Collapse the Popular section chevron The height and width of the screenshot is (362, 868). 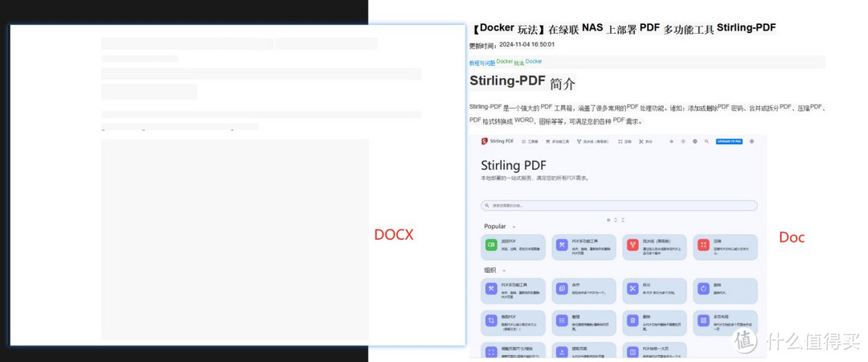[514, 227]
